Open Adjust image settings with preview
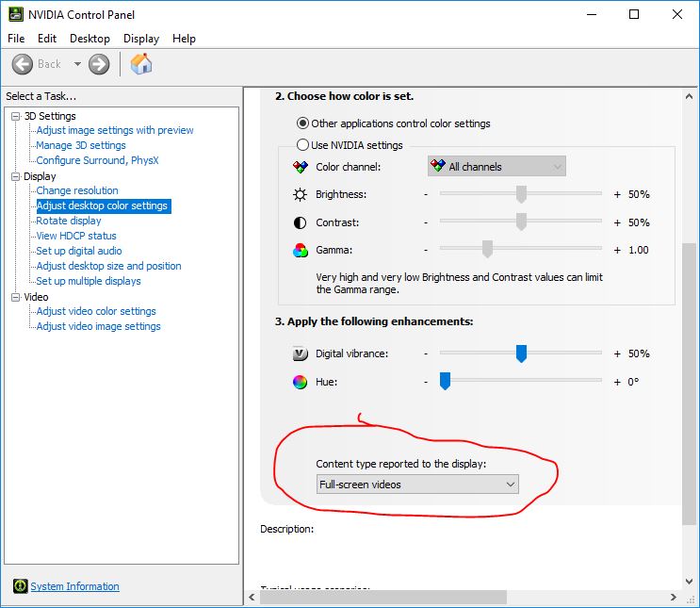Image resolution: width=700 pixels, height=608 pixels. tap(115, 130)
